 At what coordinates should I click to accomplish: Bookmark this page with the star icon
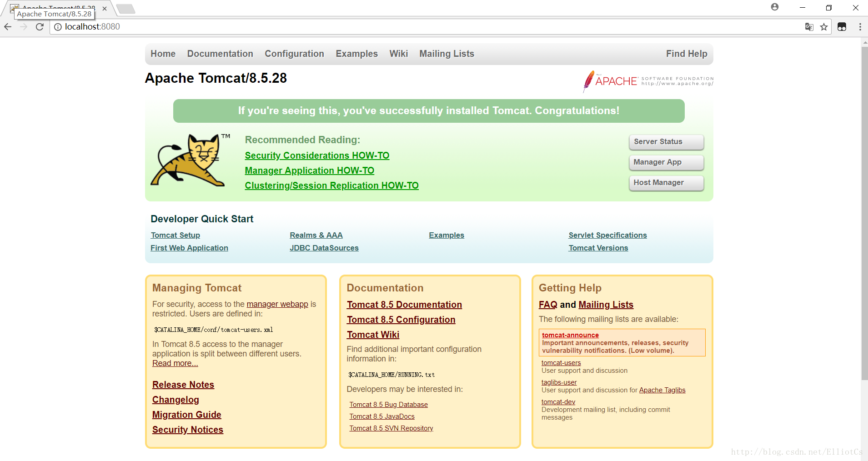coord(824,27)
